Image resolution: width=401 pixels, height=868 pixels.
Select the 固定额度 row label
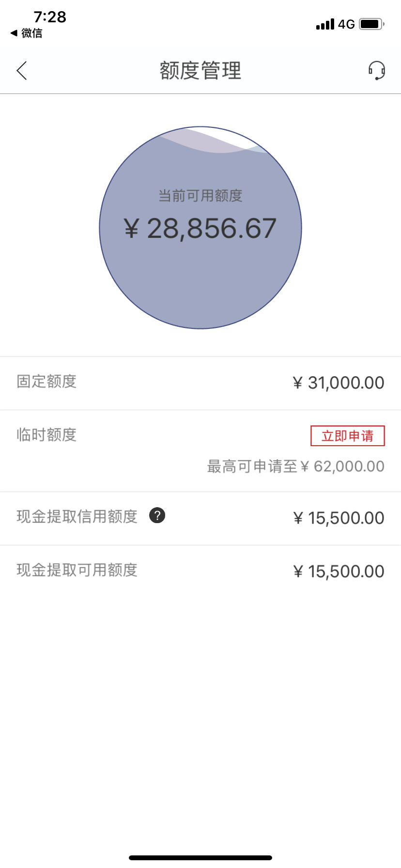click(x=46, y=382)
